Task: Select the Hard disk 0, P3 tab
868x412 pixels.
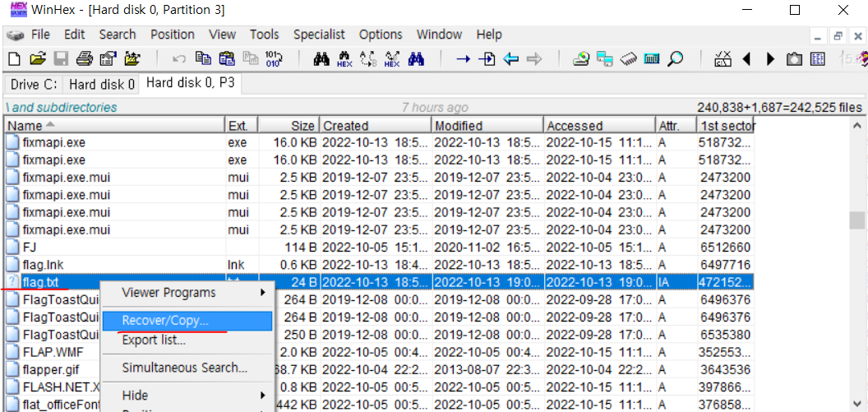Action: coord(190,83)
